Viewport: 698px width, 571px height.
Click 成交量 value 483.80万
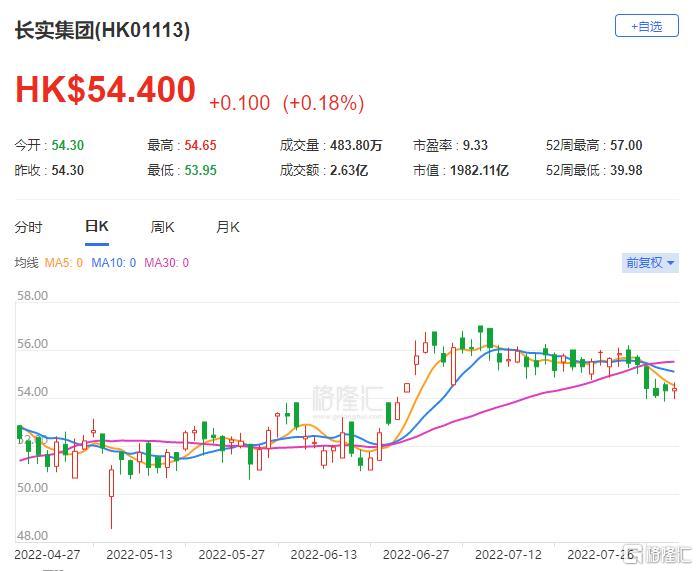coord(356,145)
